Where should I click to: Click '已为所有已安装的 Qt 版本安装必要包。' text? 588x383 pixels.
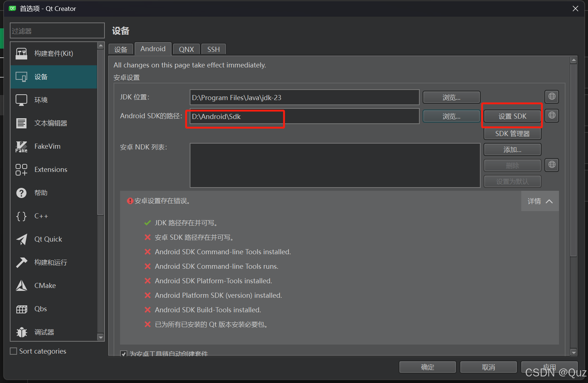213,324
